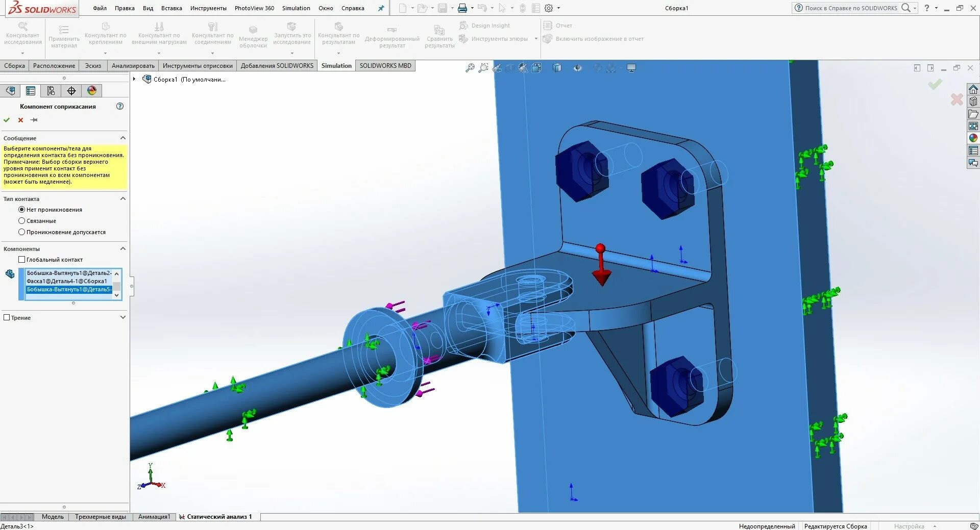
Task: Click the New document icon
Action: click(x=403, y=8)
